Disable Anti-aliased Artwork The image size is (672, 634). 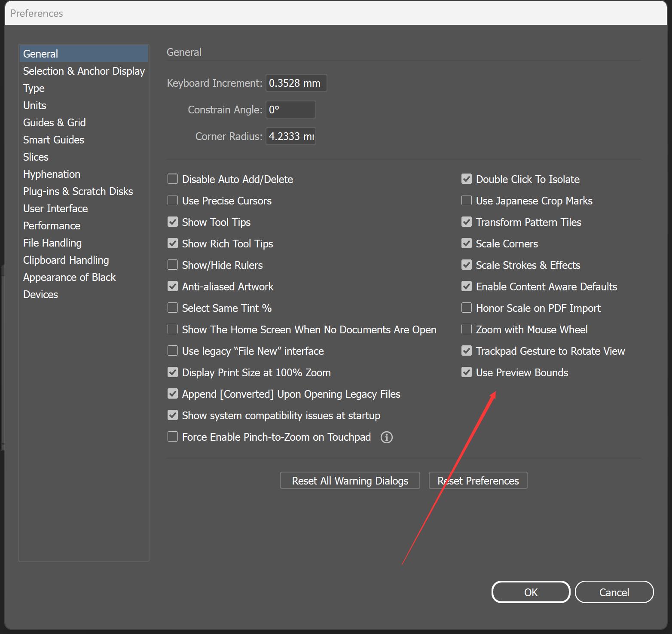coord(172,286)
